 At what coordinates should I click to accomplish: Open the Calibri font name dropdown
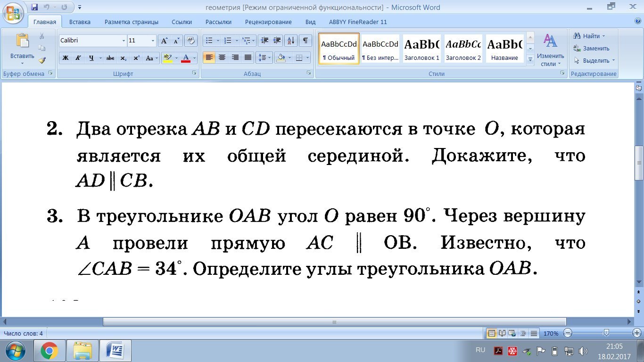coord(124,41)
